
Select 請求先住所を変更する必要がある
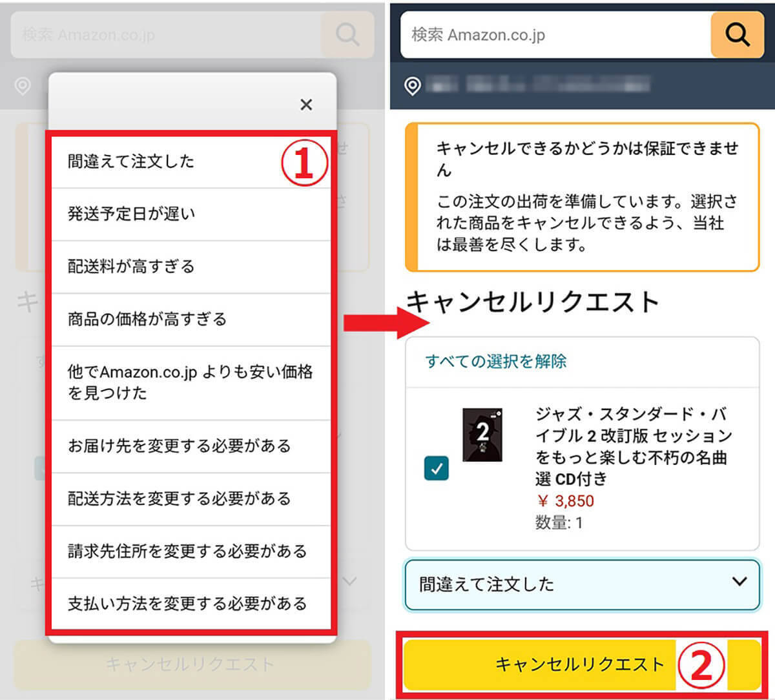click(x=191, y=551)
